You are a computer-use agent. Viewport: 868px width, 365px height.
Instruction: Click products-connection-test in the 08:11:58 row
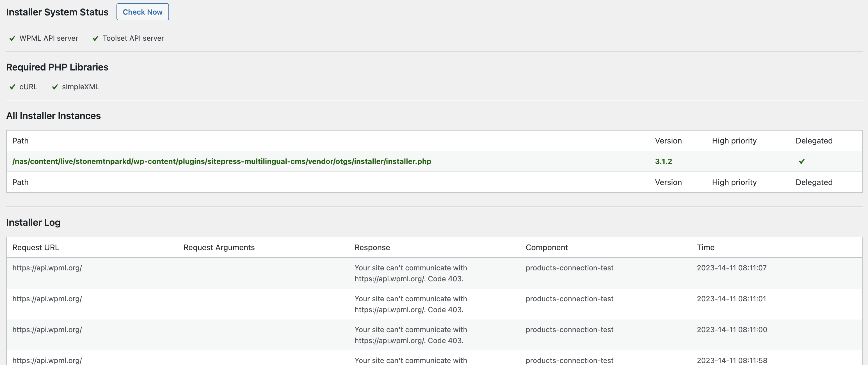(570, 360)
